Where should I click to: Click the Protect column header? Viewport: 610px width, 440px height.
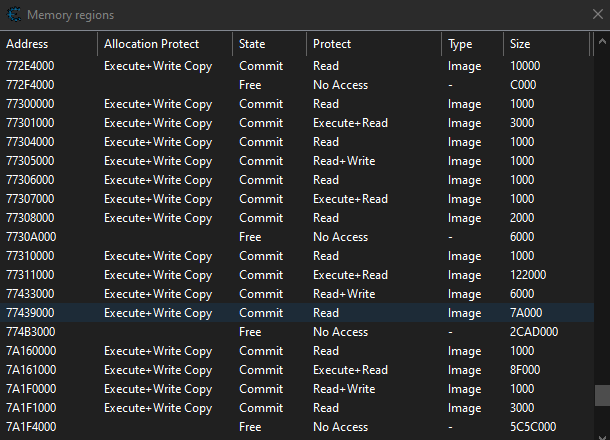coord(332,44)
